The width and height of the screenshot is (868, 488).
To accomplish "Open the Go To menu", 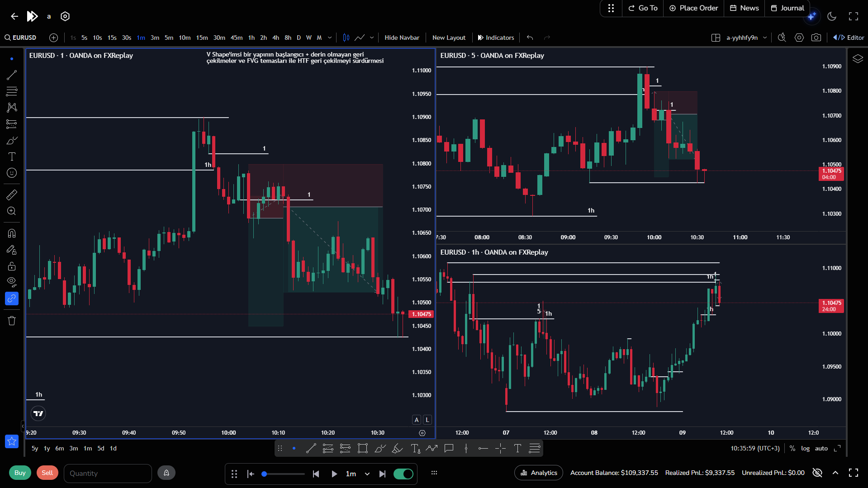I will click(x=643, y=8).
